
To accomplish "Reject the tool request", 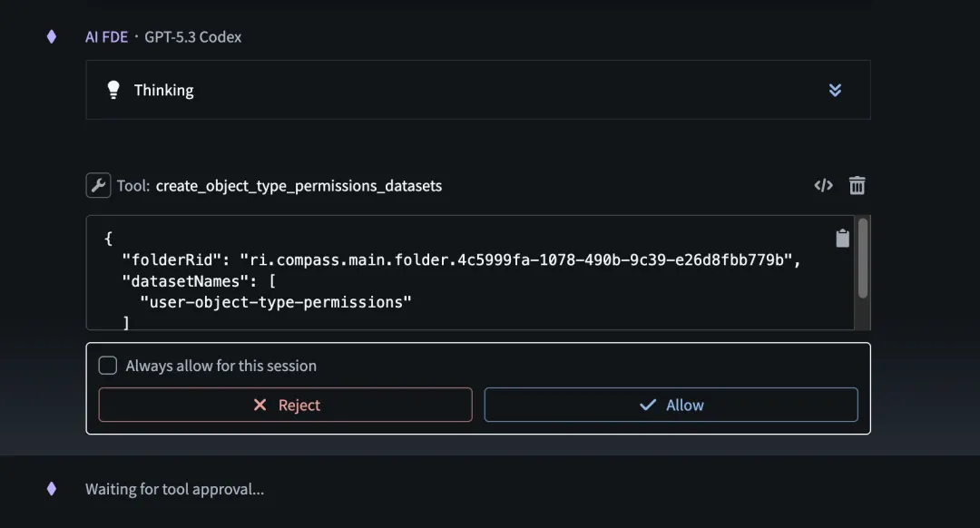I will click(285, 405).
